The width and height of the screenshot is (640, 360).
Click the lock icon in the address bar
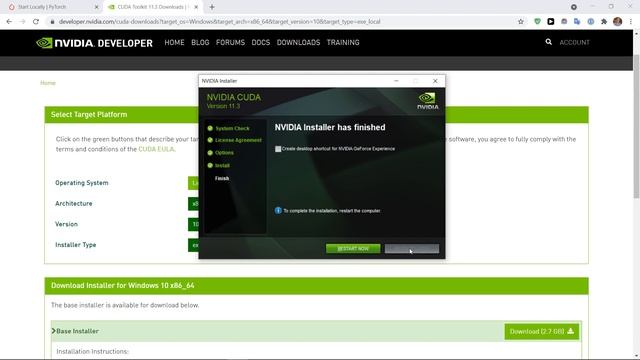tap(52, 22)
